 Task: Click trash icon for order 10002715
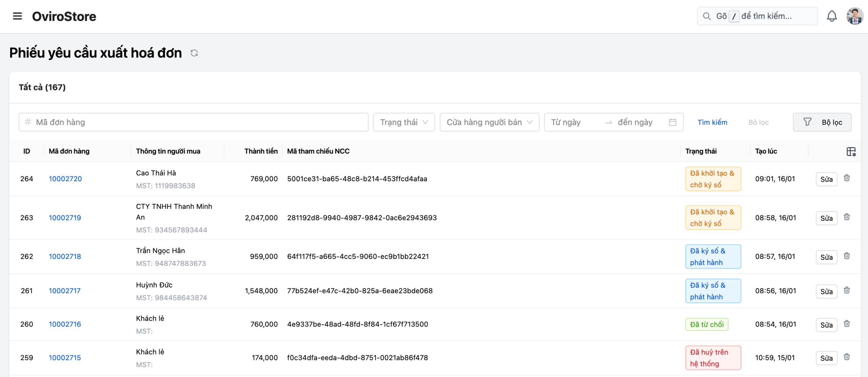click(x=847, y=357)
